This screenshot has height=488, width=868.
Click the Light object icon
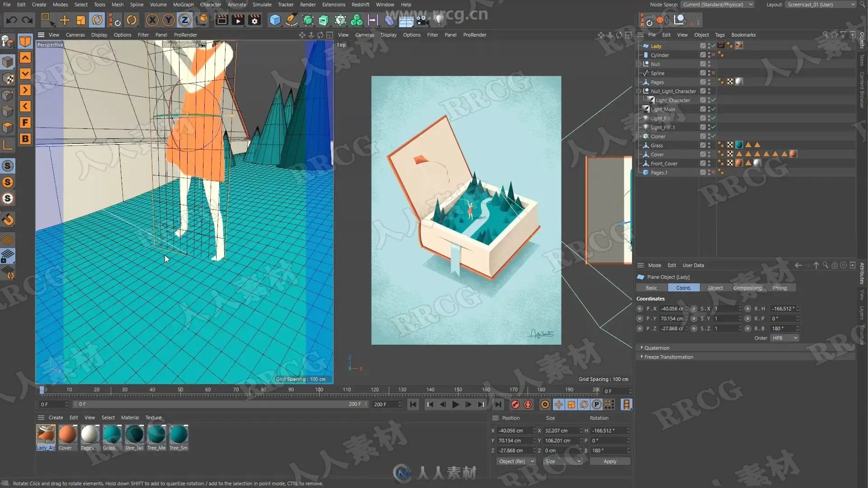(x=439, y=20)
